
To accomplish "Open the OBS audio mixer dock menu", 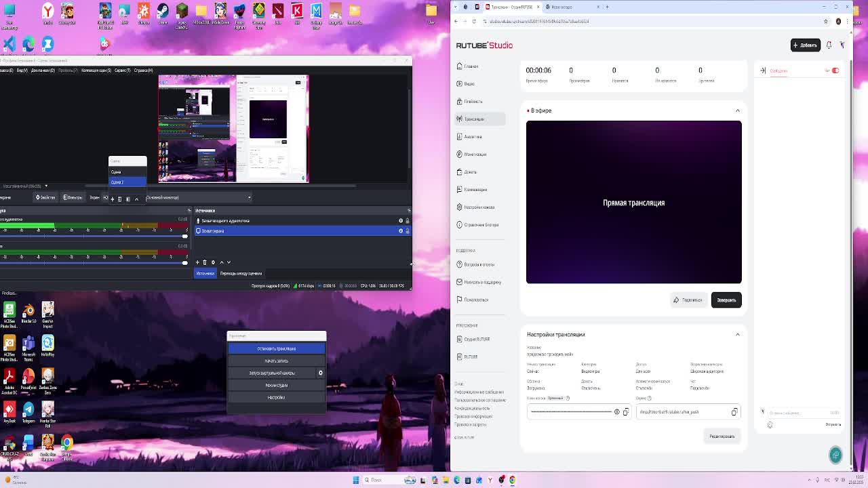I will pos(189,211).
